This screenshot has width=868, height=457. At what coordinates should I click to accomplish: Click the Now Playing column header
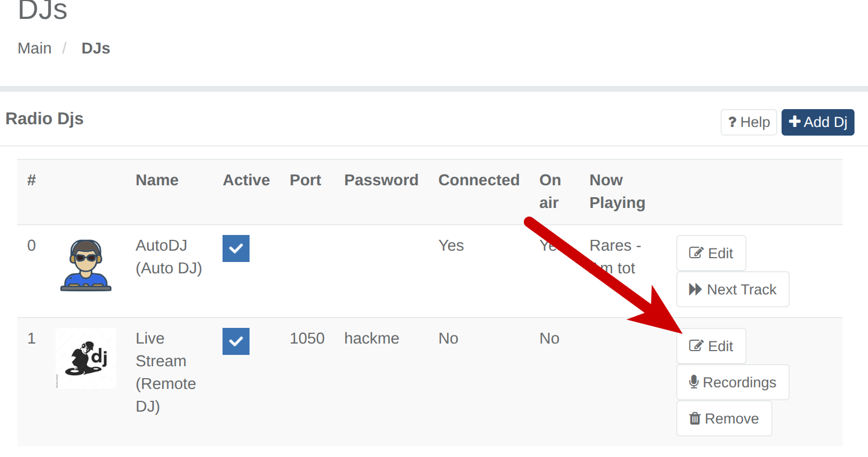tap(617, 191)
